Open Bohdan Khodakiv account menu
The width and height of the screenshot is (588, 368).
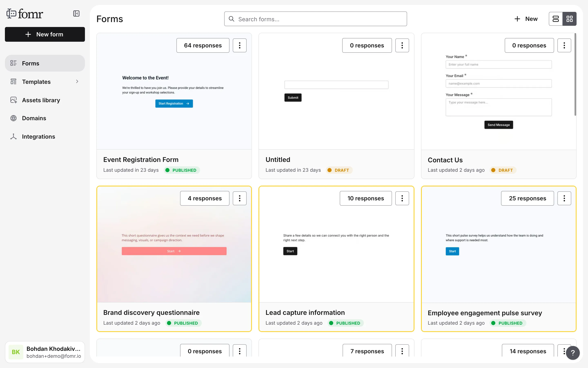[x=45, y=352]
